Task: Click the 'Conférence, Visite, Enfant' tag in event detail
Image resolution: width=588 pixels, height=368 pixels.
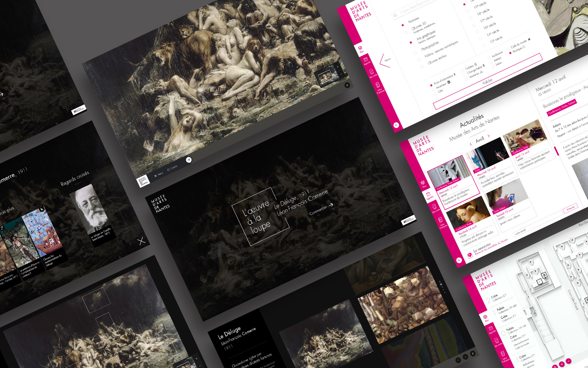Action: [x=562, y=107]
